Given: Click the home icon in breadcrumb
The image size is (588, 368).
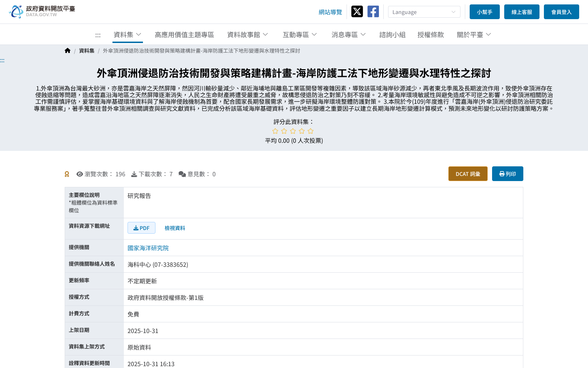Looking at the screenshot, I should (x=68, y=51).
